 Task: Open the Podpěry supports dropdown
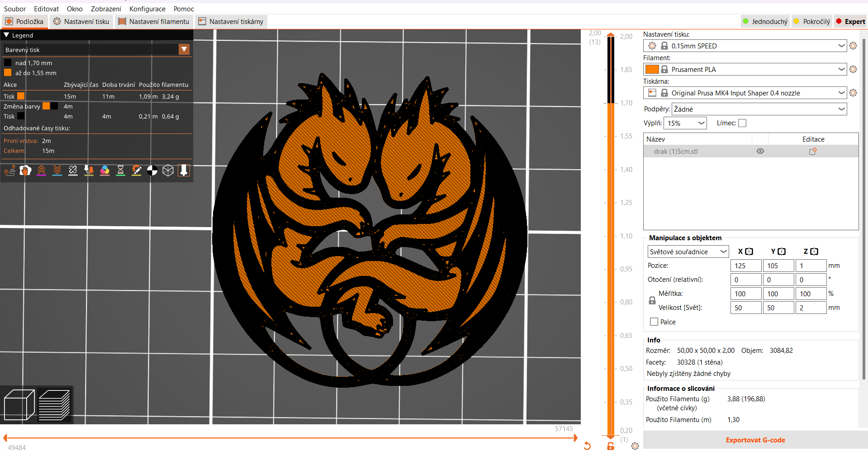pos(759,109)
